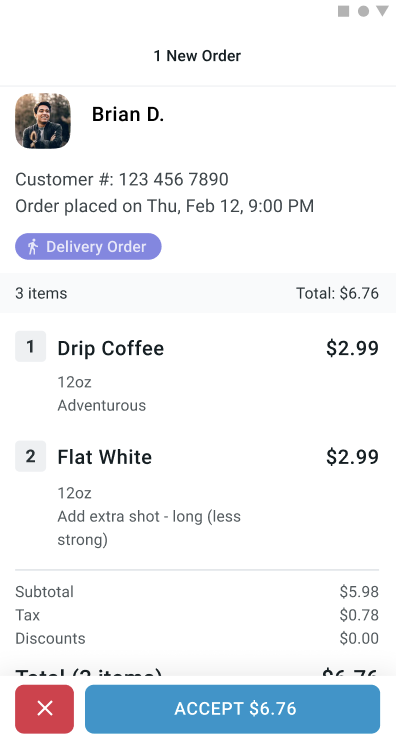Select the Delivery Order badge

(88, 246)
